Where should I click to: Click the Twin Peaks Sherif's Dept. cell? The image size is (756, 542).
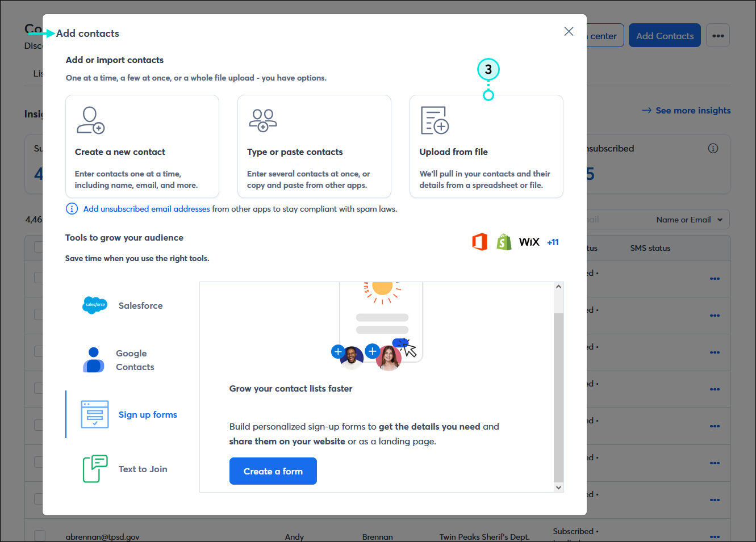tap(484, 536)
